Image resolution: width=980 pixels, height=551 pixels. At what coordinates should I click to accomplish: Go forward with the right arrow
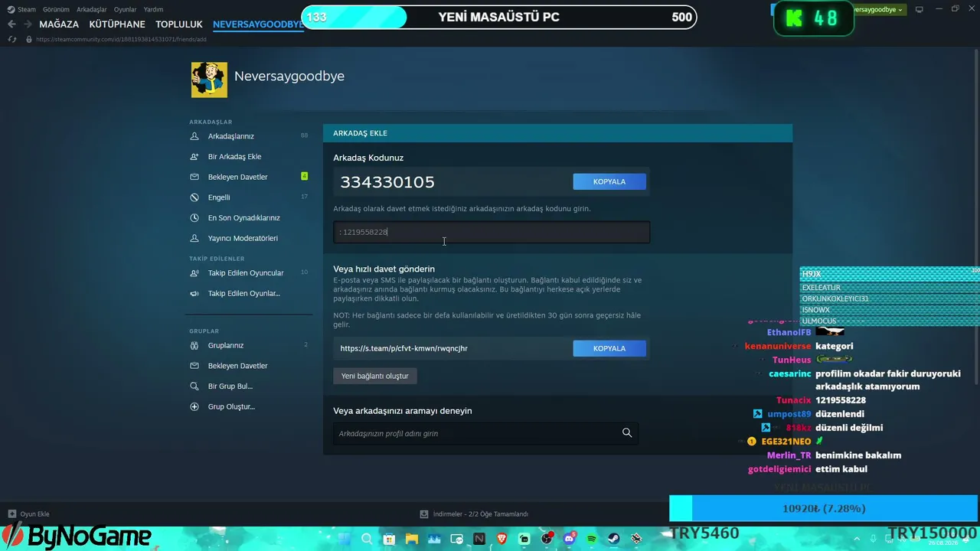click(x=28, y=24)
